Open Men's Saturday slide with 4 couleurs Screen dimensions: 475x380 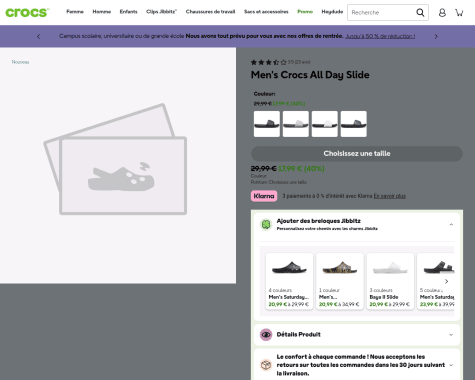[289, 281]
